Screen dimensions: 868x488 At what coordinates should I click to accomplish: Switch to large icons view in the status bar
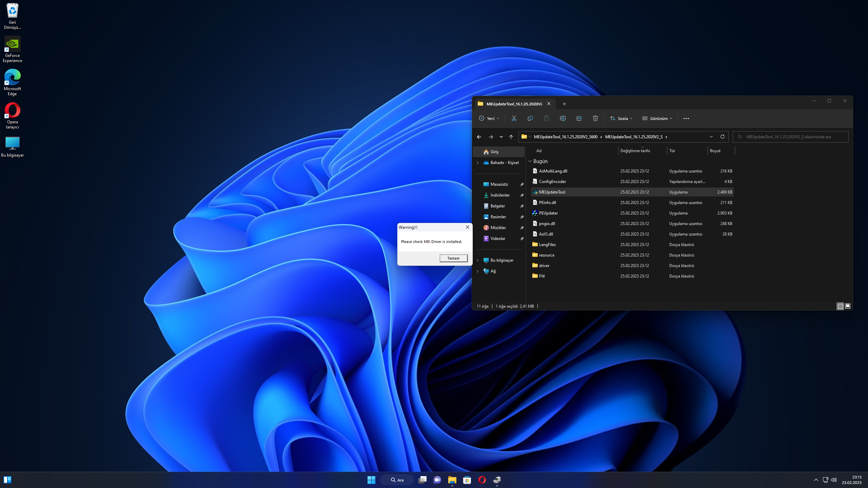pos(848,306)
